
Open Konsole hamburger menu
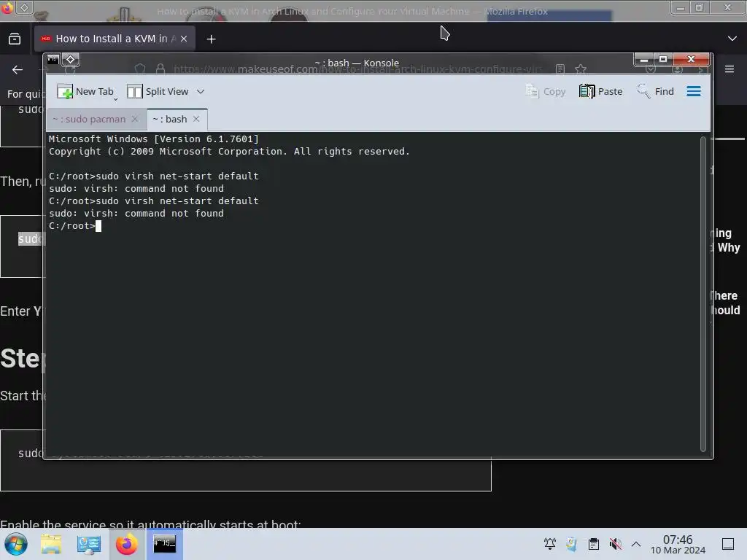(x=694, y=91)
